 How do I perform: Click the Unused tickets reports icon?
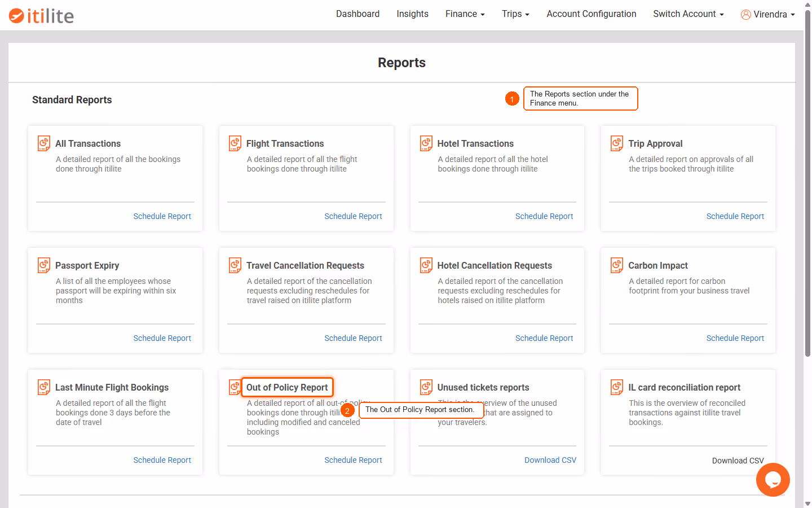point(426,387)
